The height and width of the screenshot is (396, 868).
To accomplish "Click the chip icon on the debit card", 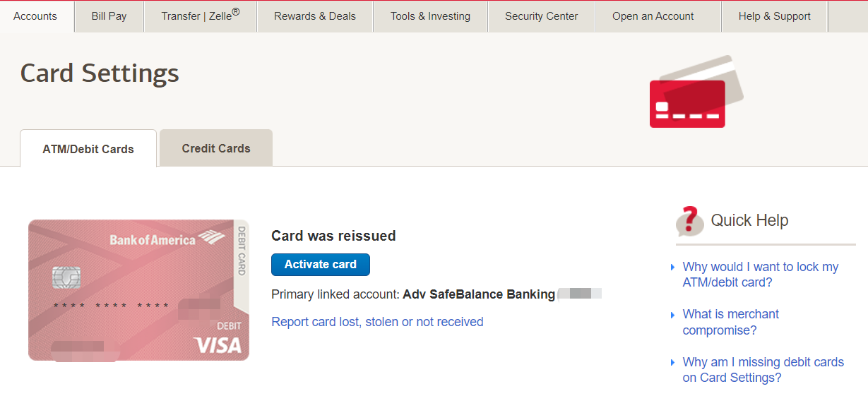I will click(66, 278).
